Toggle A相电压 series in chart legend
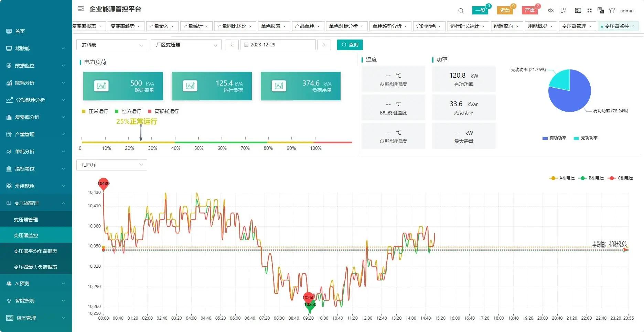644x332 pixels. [562, 178]
